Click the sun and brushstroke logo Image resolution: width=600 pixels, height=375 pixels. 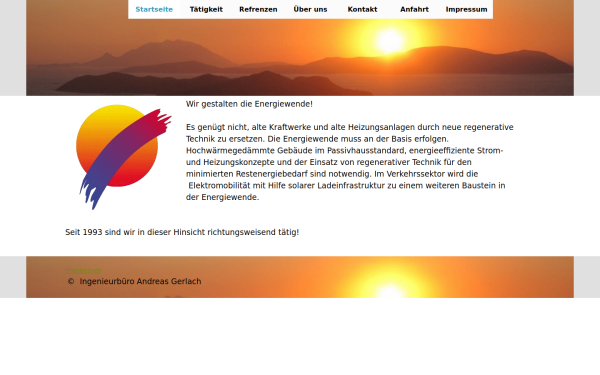124,157
